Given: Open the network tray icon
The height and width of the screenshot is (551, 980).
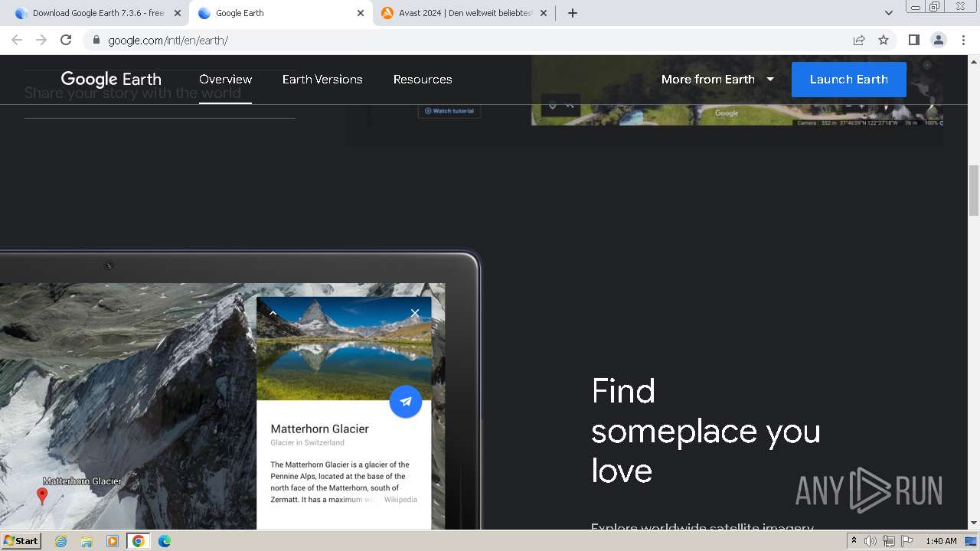Looking at the screenshot, I should (888, 541).
